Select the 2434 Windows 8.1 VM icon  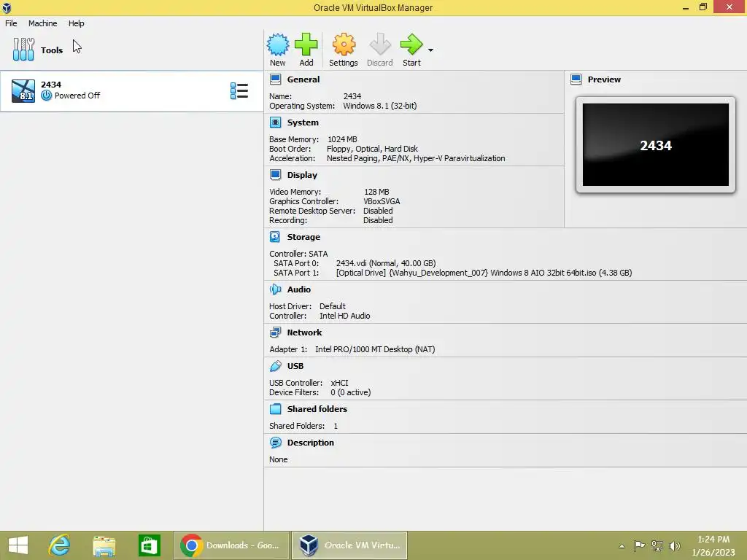pos(23,90)
